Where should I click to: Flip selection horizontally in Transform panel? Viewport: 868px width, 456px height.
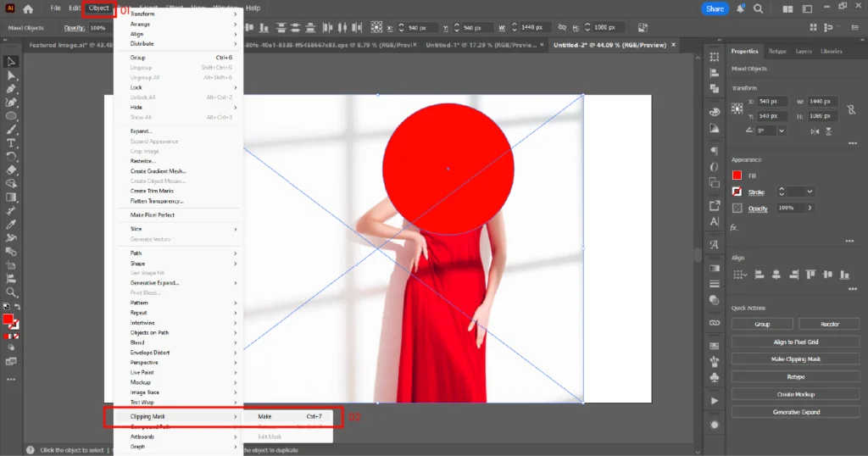(x=815, y=131)
